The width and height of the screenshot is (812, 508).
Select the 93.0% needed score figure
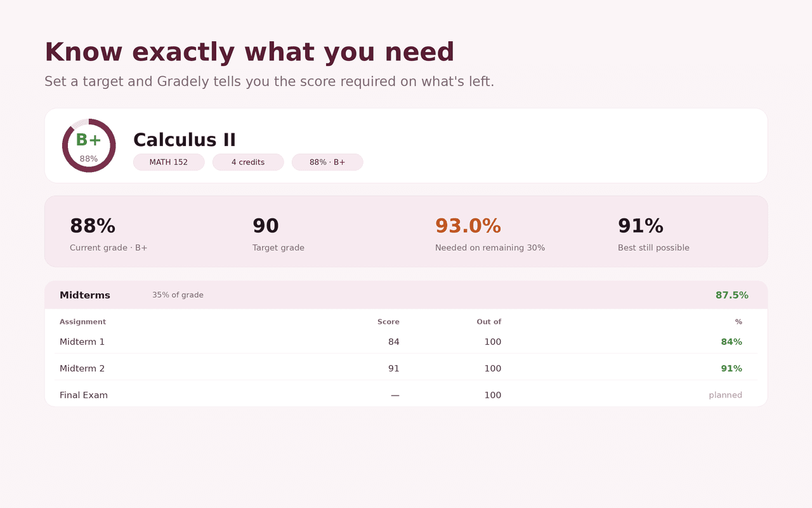[x=468, y=226]
